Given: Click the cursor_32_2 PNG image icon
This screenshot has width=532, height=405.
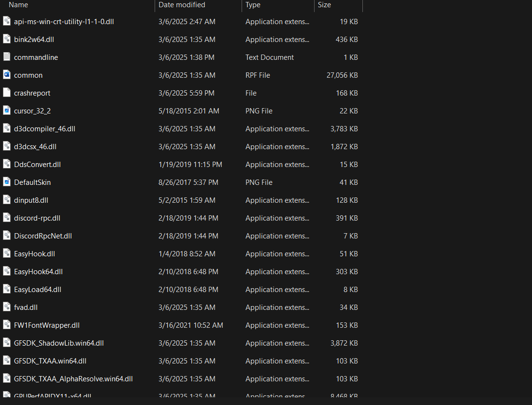Looking at the screenshot, I should pos(7,111).
